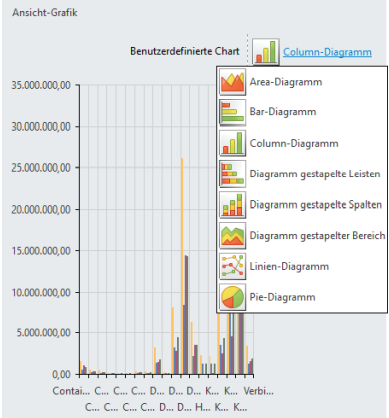Viewport: 389px width, 418px height.
Task: Choose the stacked columns (gestapelte Spalten) icon
Action: pyautogui.click(x=233, y=205)
